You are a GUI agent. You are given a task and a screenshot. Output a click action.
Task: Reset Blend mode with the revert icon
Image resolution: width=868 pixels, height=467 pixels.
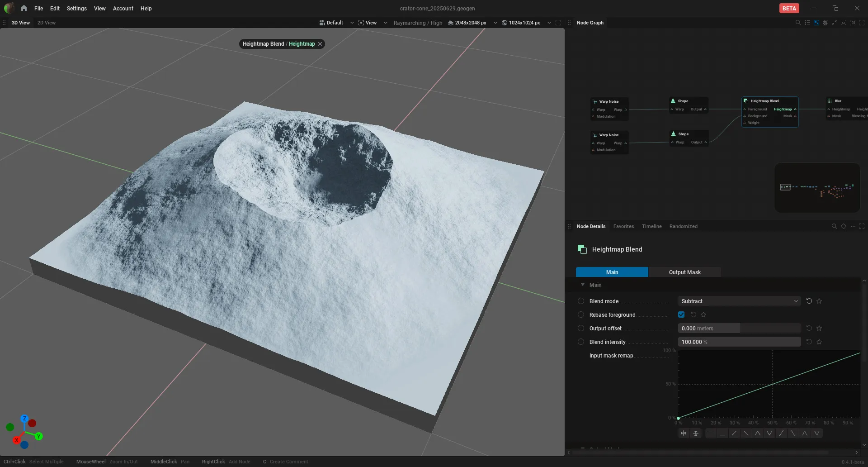[809, 301]
